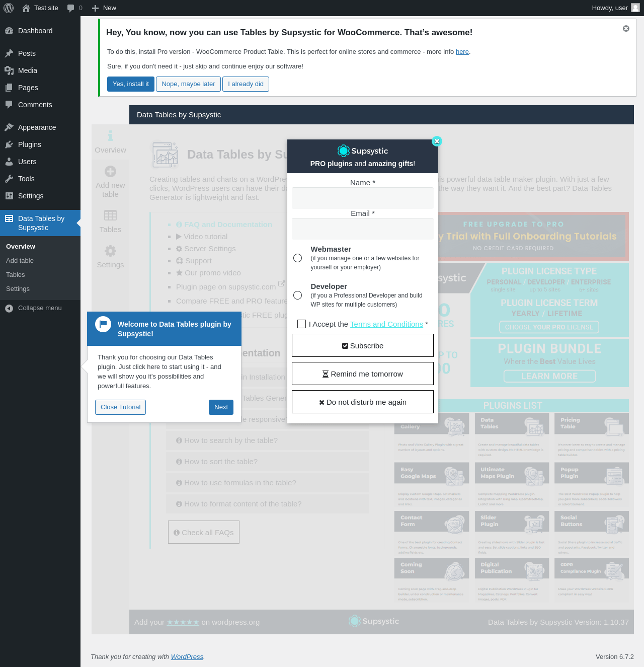Open the Terms and Conditions link
This screenshot has width=644, height=667.
[386, 324]
